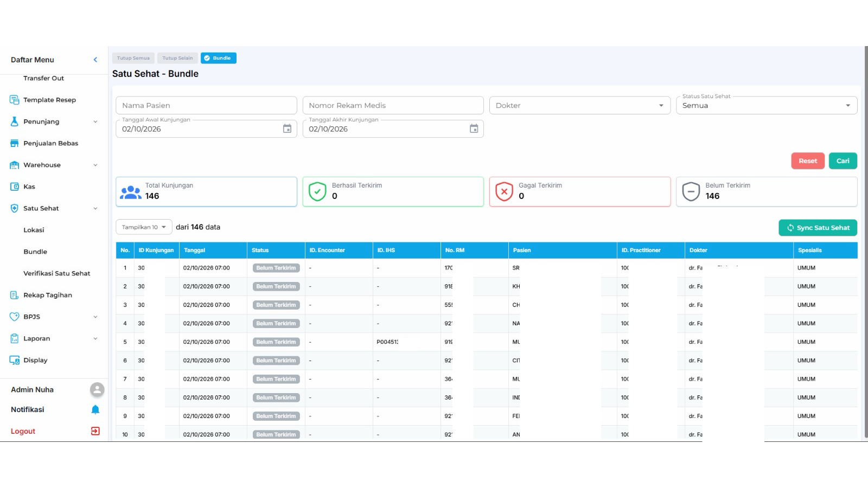Viewport: 868px width, 488px height.
Task: Open Verifikasi Satu Sehat menu item
Action: tap(57, 273)
